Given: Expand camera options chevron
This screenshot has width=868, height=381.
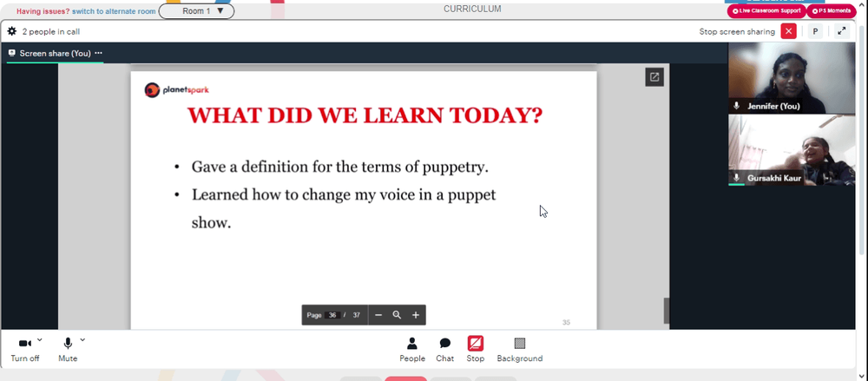Looking at the screenshot, I should pos(40,340).
